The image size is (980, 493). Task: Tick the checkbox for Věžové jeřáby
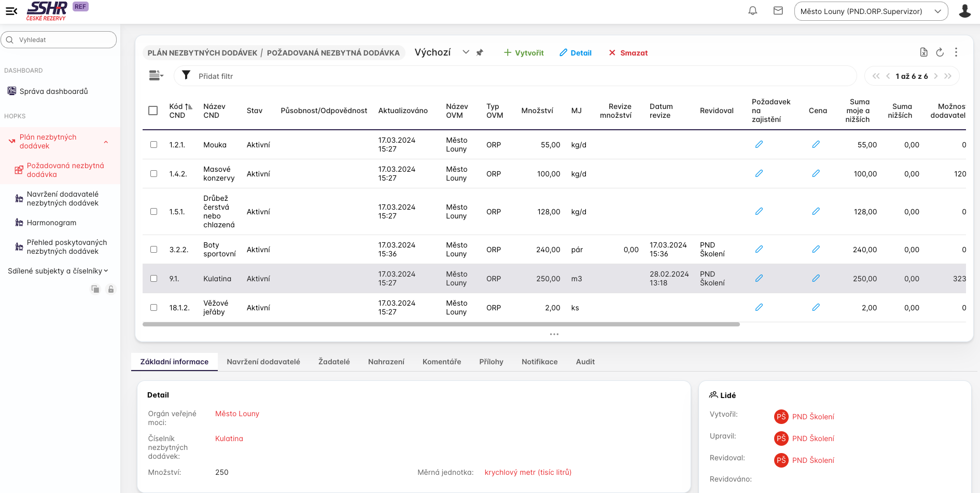(x=153, y=308)
